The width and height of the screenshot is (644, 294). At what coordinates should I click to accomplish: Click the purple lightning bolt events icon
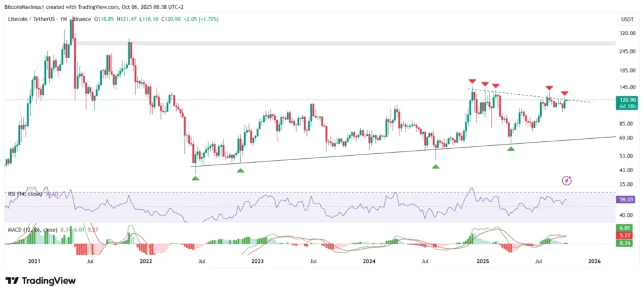pyautogui.click(x=567, y=180)
